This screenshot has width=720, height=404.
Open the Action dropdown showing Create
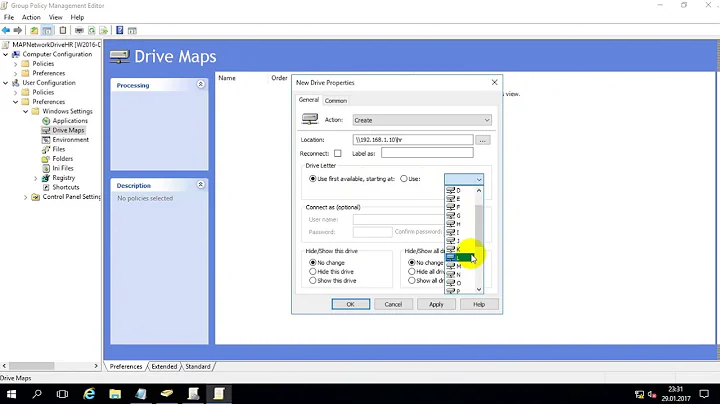pos(422,120)
